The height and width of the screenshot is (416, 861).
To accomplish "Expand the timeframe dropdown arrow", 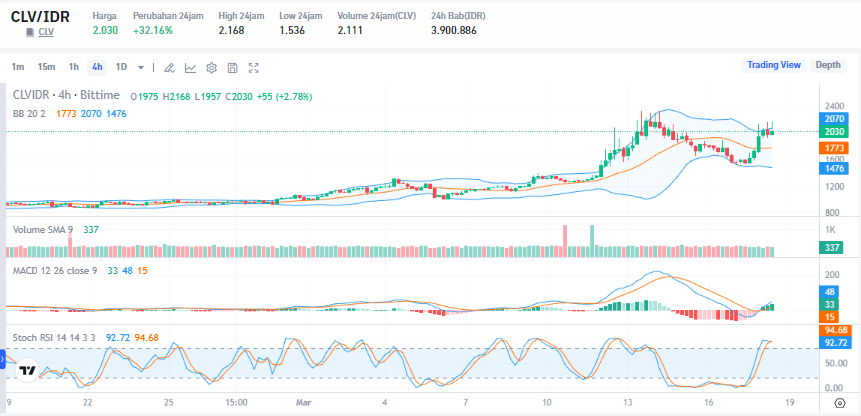I will tap(141, 67).
